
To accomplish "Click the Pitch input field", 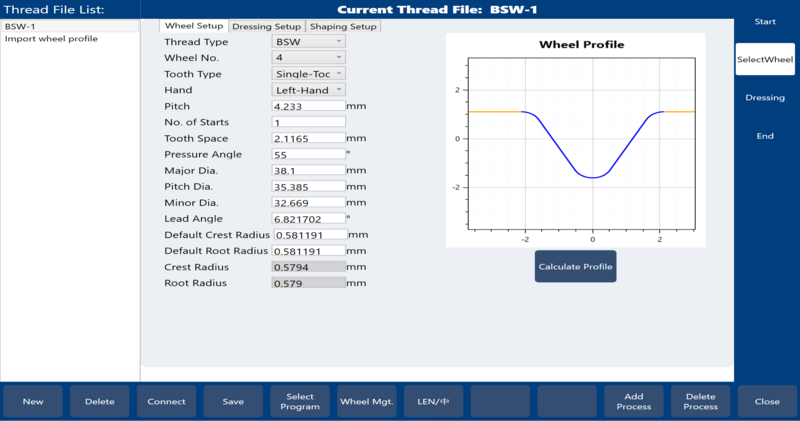I will [308, 106].
